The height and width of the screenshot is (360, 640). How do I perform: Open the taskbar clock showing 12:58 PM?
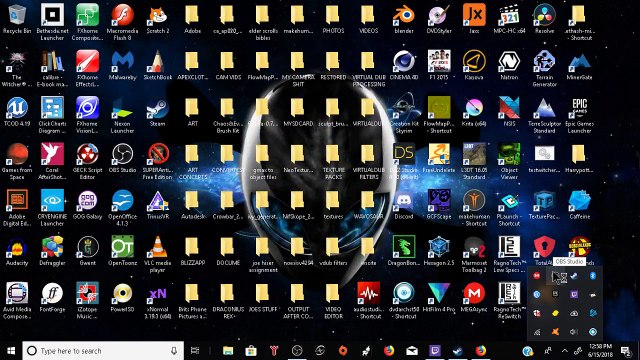pyautogui.click(x=600, y=351)
